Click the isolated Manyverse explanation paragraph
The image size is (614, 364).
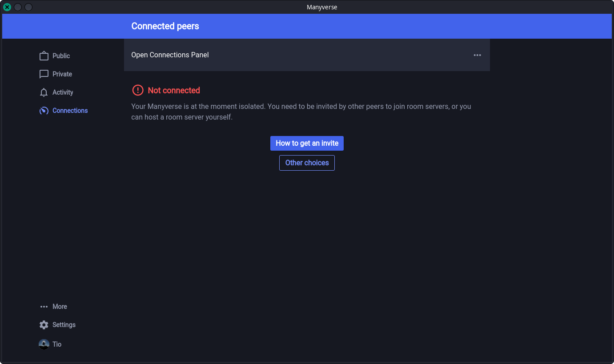click(301, 112)
